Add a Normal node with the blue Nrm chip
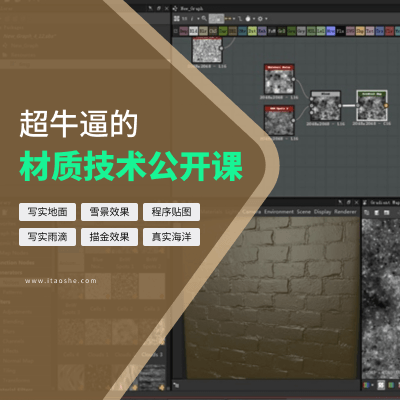Image resolution: width=400 pixels, height=400 pixels. pyautogui.click(x=331, y=31)
